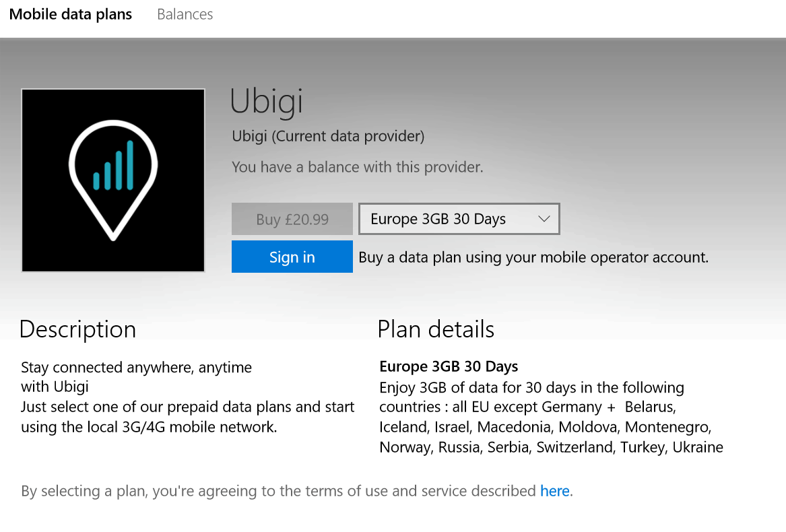
Task: Click the Plan details heading
Action: tap(436, 329)
